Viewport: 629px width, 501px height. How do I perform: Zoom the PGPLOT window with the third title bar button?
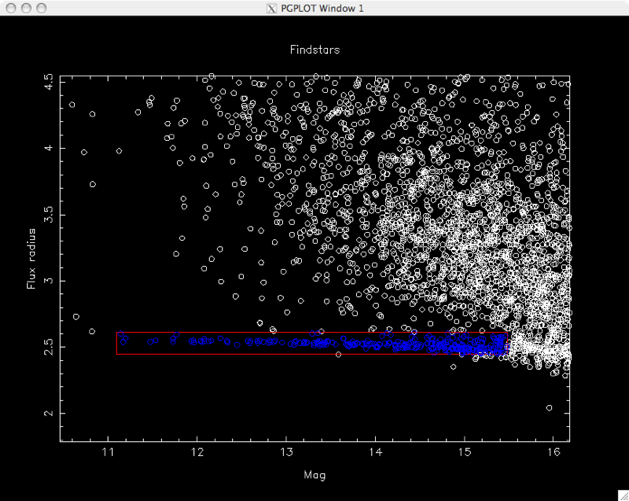click(x=41, y=8)
